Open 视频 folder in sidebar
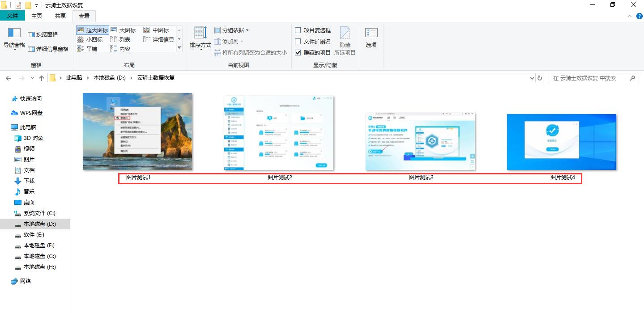Image resolution: width=644 pixels, height=313 pixels. [25, 148]
